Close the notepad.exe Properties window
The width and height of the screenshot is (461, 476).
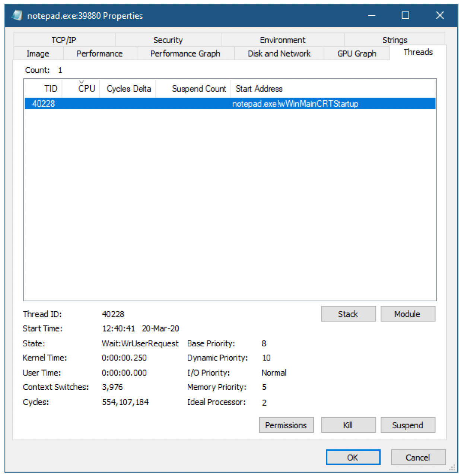coord(440,15)
